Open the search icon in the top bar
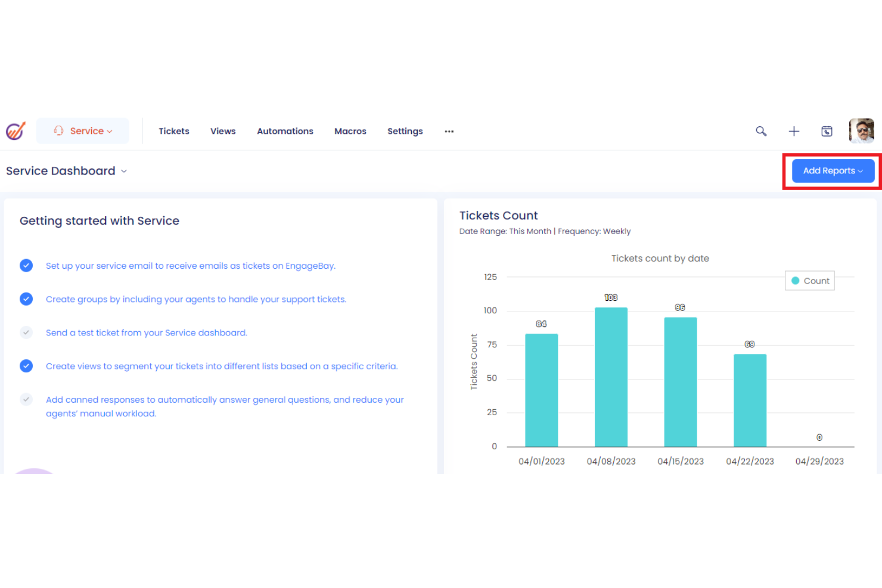Screen dimensions: 882x588 761,130
